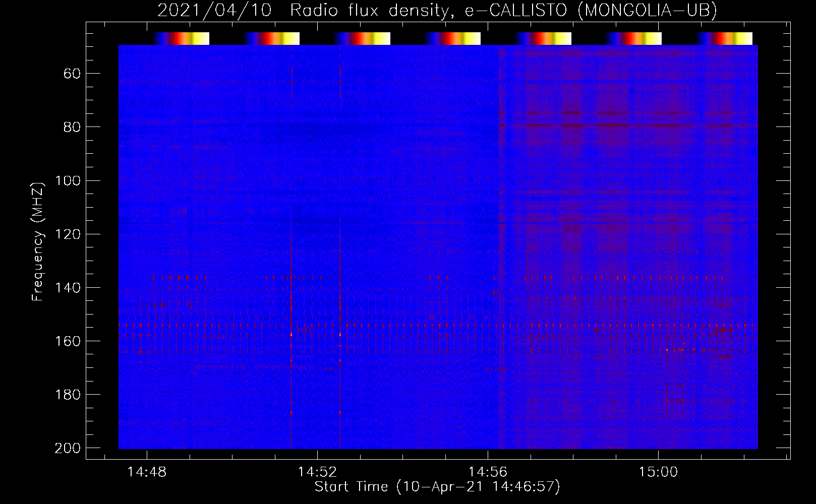
Task: Select the 15:00 time tick label
Action: [x=658, y=472]
